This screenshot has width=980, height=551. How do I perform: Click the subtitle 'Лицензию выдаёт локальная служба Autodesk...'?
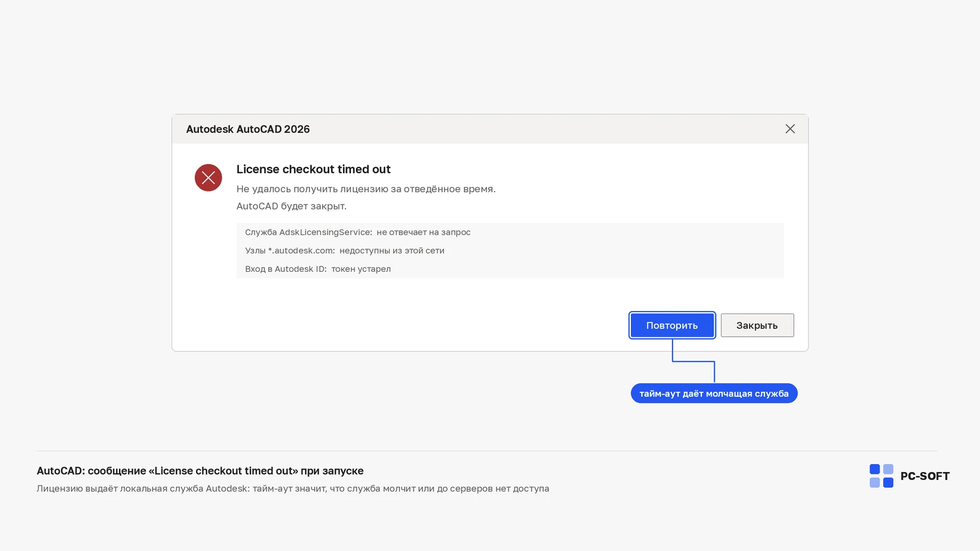[x=293, y=489]
